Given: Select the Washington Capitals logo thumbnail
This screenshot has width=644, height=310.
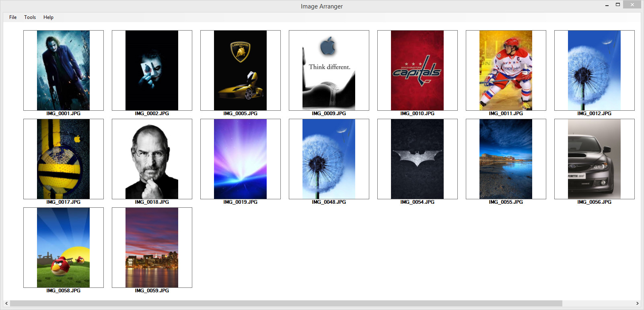Looking at the screenshot, I should [418, 70].
